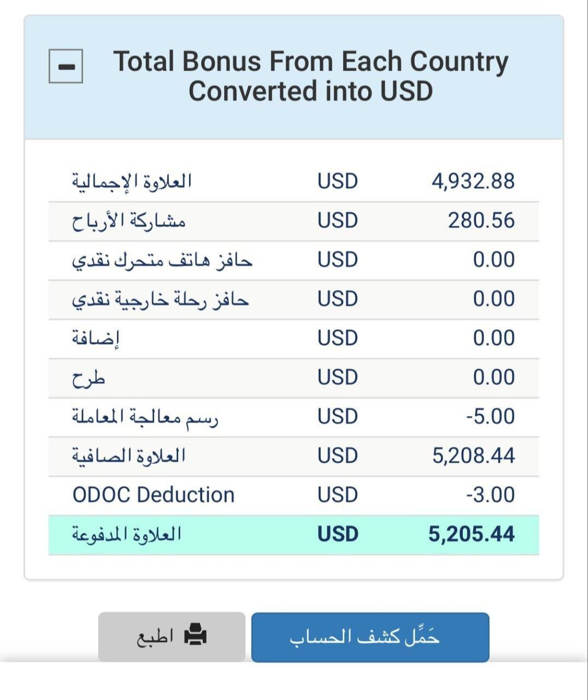Select the 'ODOC Deduction' row label
588x700 pixels.
154,495
